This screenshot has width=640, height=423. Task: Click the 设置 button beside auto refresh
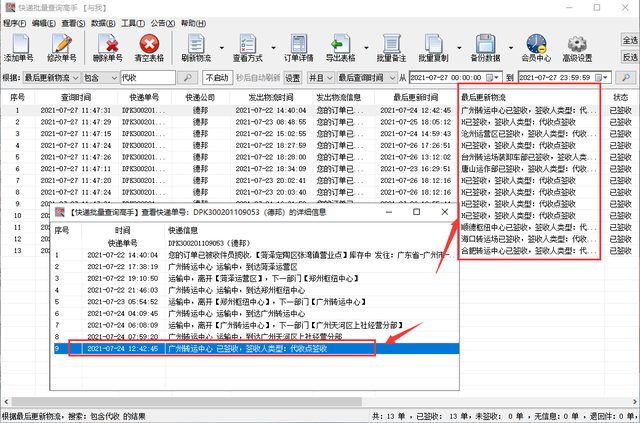click(x=292, y=78)
